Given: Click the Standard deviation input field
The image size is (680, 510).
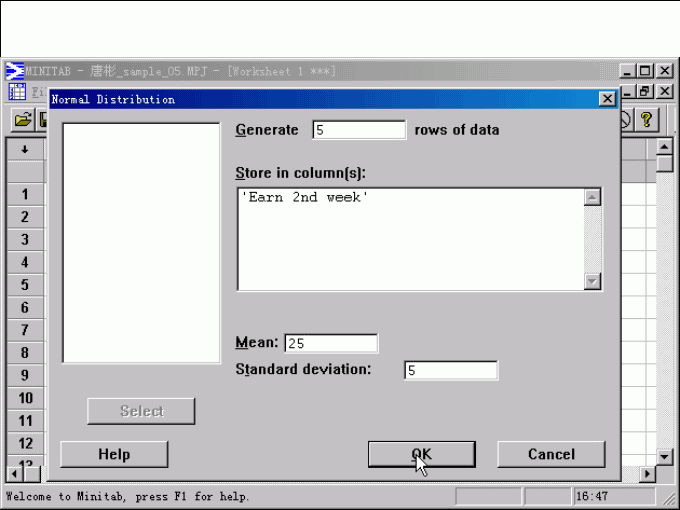Looking at the screenshot, I should 450,370.
